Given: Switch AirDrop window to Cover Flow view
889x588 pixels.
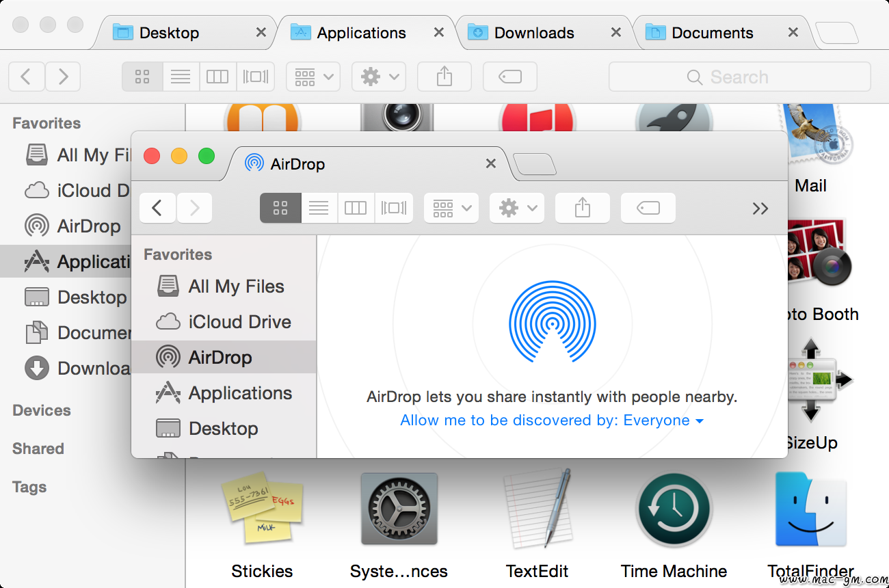Looking at the screenshot, I should click(394, 208).
